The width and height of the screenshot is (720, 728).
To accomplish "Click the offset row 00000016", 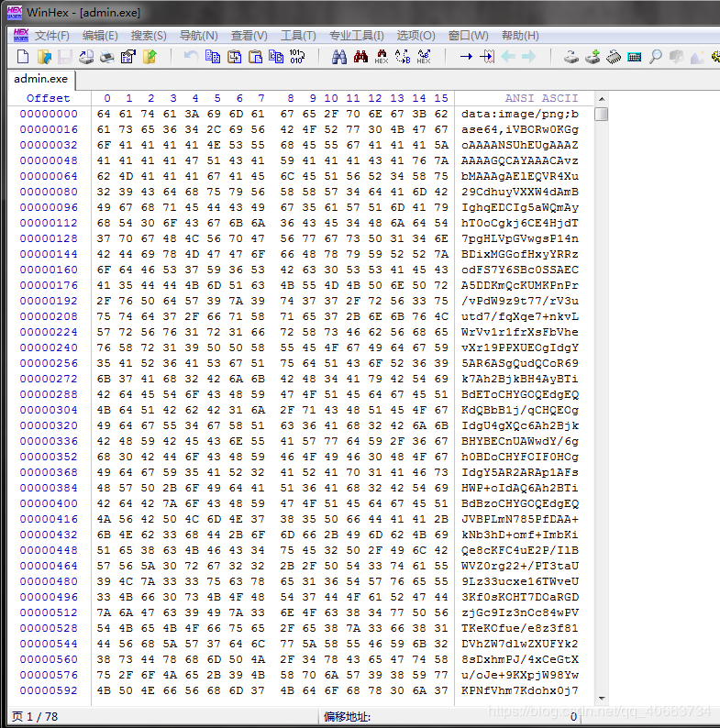I will click(49, 129).
